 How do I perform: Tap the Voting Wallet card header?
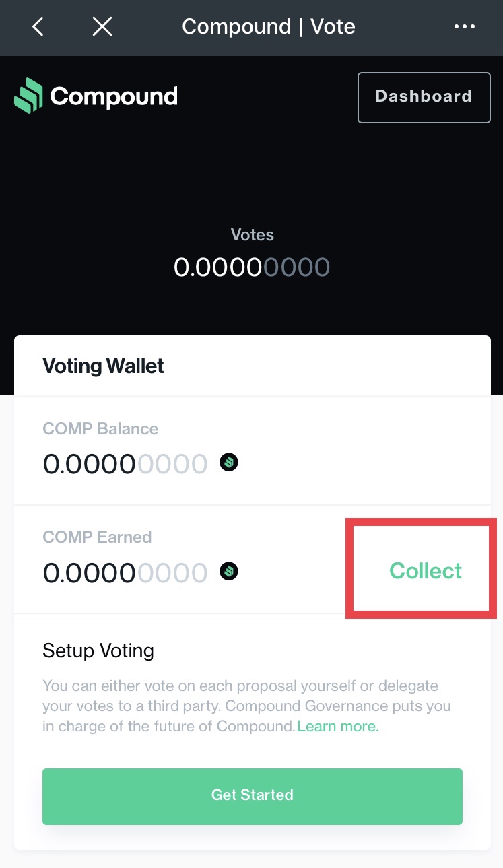tap(103, 366)
